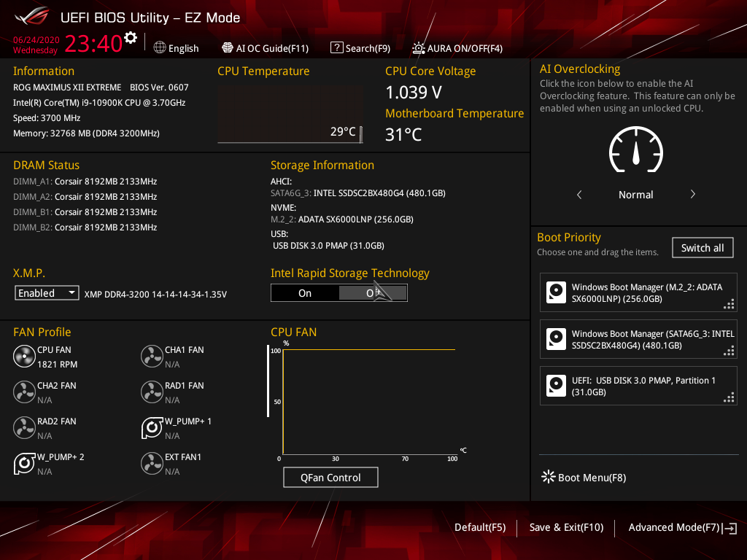The image size is (747, 560).
Task: Select UEFI: USB DISK 3.0 PMAP boot entry
Action: click(x=638, y=386)
